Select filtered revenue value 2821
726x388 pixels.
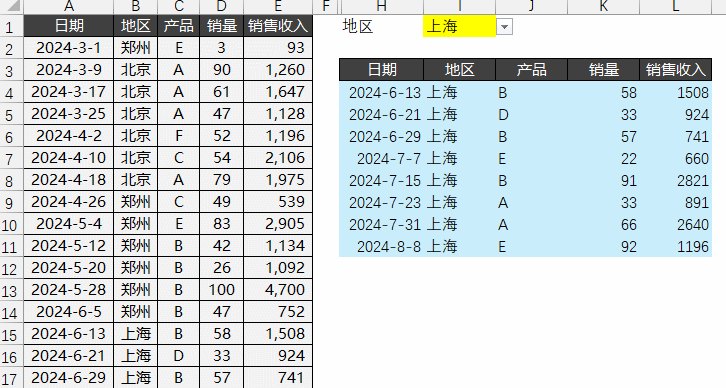click(x=676, y=181)
